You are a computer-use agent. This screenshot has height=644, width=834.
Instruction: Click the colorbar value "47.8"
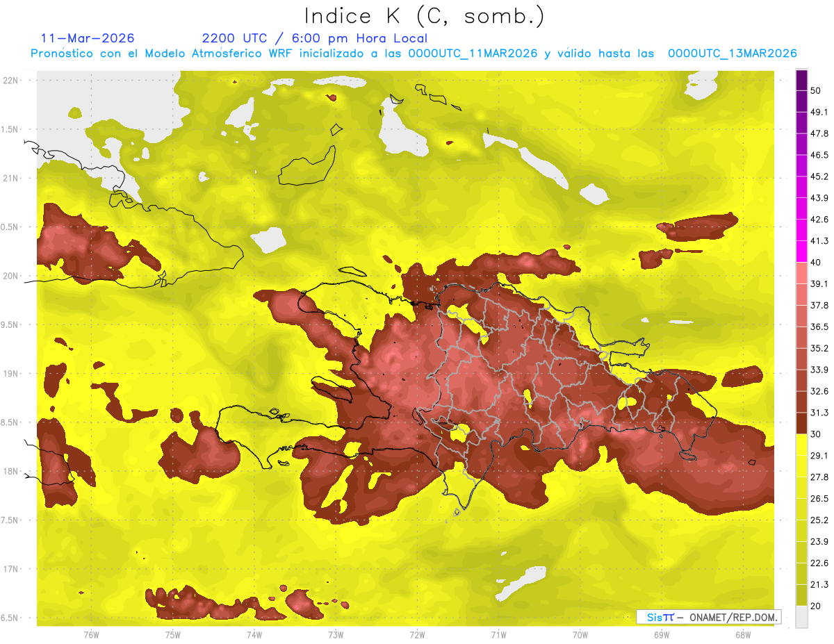pyautogui.click(x=819, y=133)
